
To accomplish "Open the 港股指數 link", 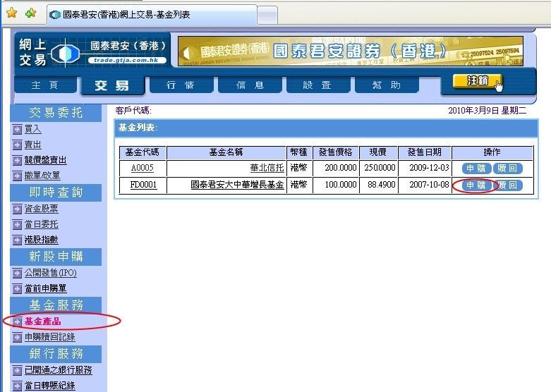I will click(x=41, y=240).
